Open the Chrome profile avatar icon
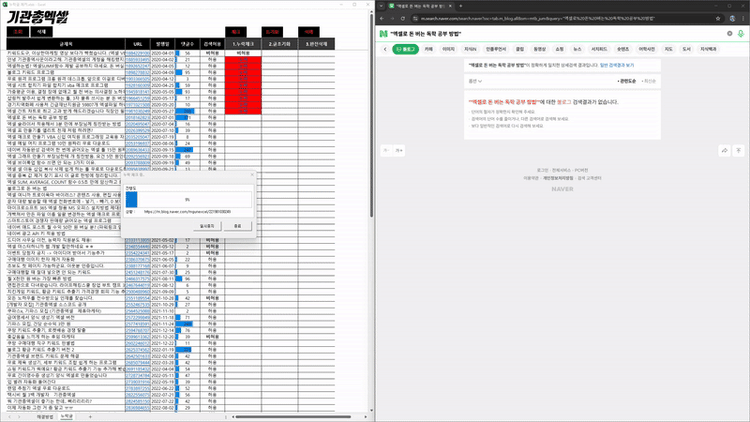Image resolution: width=750 pixels, height=422 pixels. click(732, 18)
